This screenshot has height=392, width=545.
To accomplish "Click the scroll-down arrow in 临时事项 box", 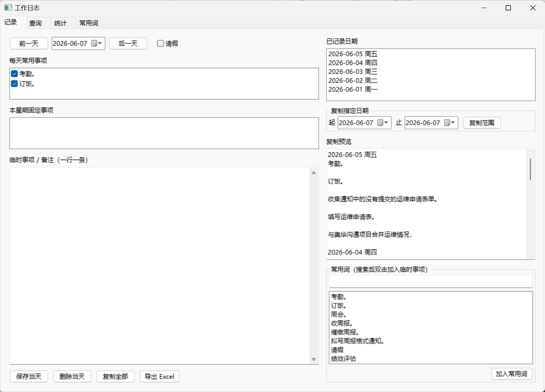I will click(x=314, y=359).
